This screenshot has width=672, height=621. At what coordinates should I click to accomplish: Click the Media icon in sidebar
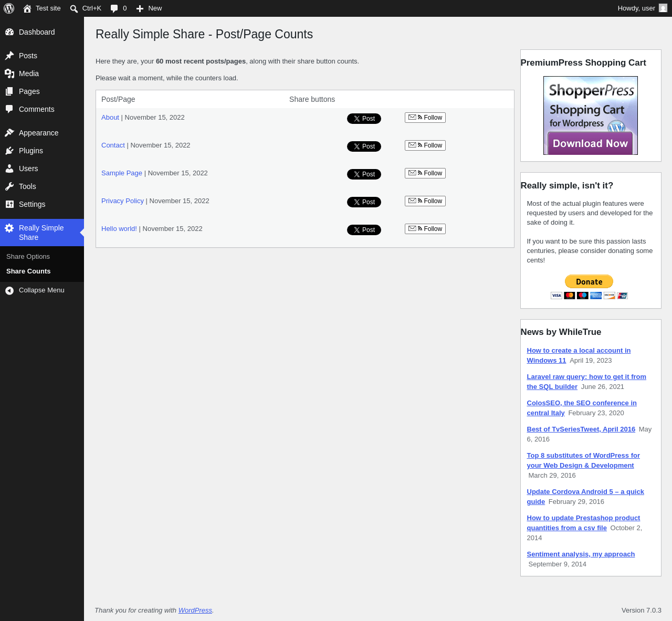tap(9, 73)
